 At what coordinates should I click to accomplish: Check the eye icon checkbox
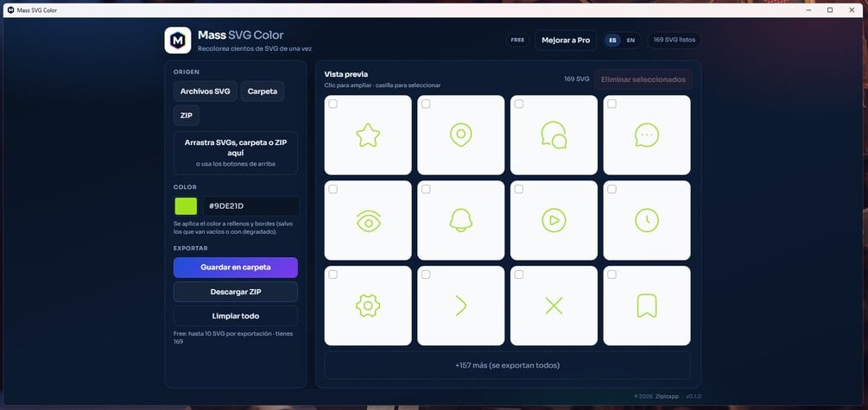(333, 189)
